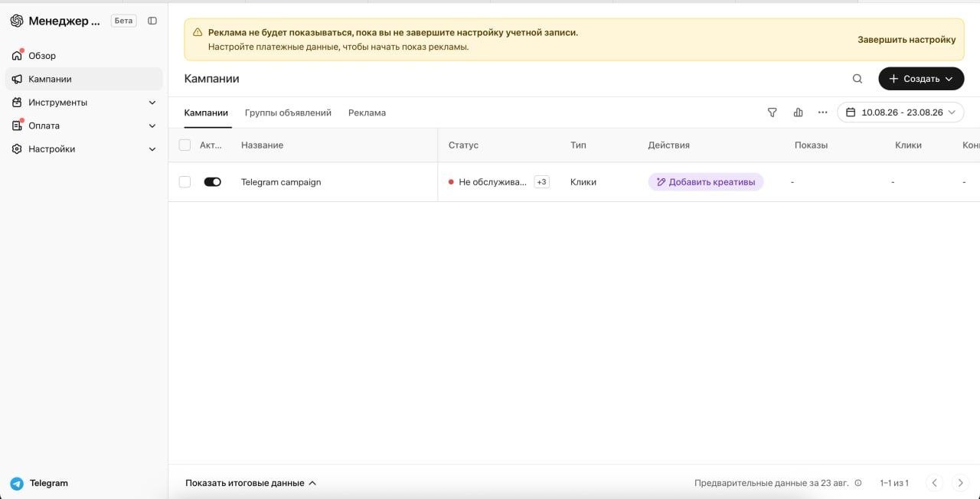This screenshot has width=980, height=499.
Task: Sort by the Название column header
Action: (262, 145)
